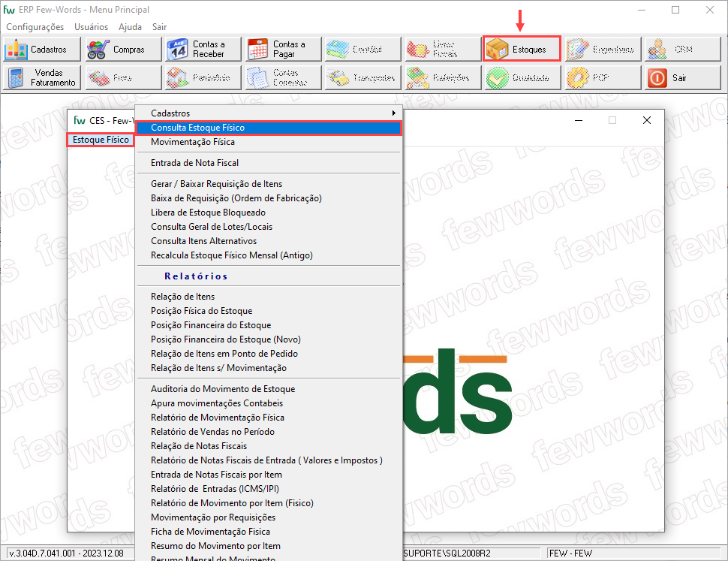Image resolution: width=728 pixels, height=561 pixels.
Task: Choose Relatório de Entradas (ICMS/IPI)
Action: (269, 489)
